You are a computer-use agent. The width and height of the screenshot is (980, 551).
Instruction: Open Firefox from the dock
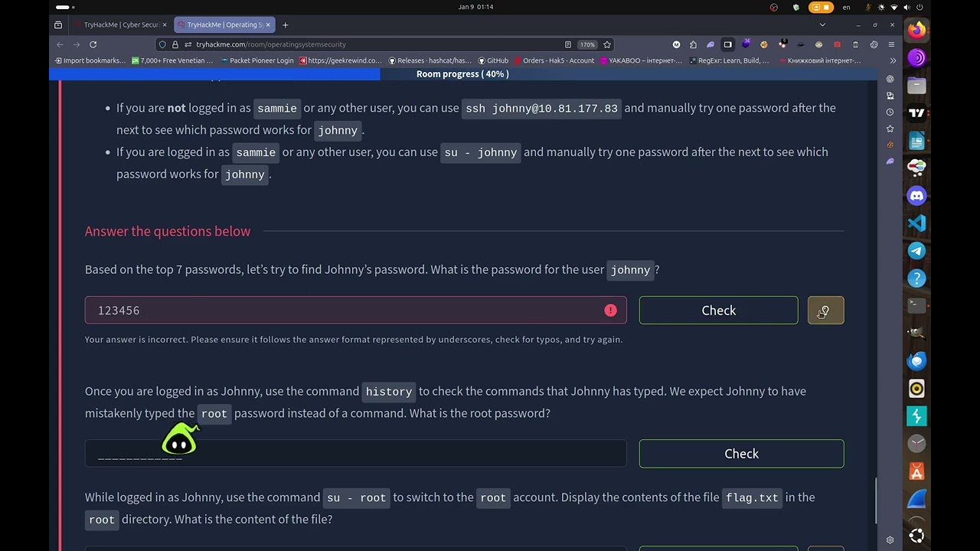916,31
